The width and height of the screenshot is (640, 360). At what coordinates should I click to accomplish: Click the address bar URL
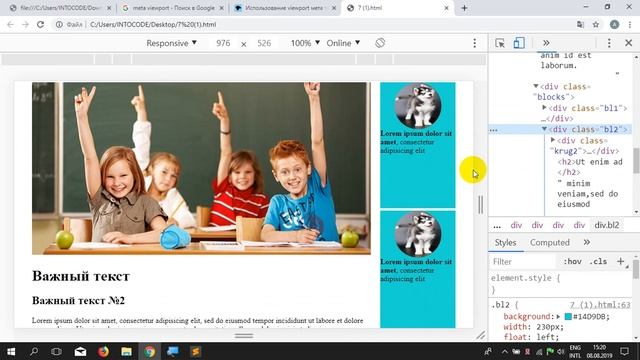coord(153,24)
